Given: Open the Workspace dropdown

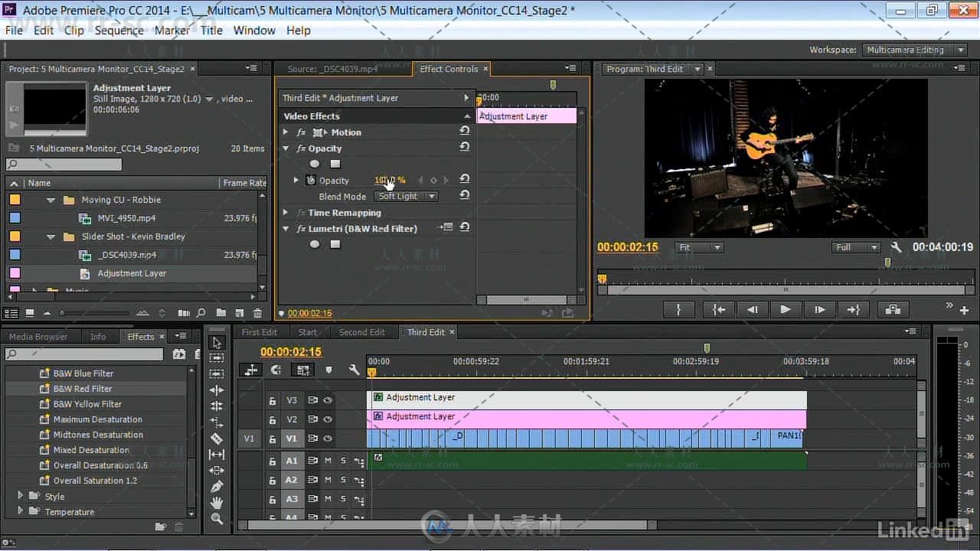Looking at the screenshot, I should pos(916,50).
